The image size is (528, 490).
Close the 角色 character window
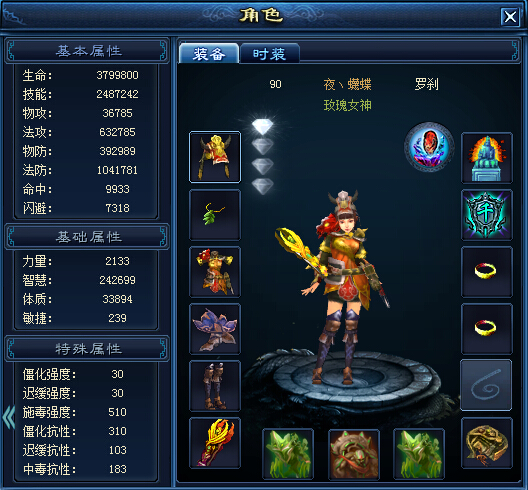tap(510, 16)
